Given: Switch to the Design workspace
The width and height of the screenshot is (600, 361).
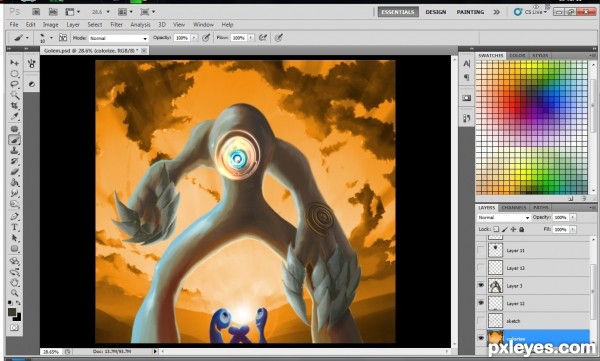Looking at the screenshot, I should [436, 12].
